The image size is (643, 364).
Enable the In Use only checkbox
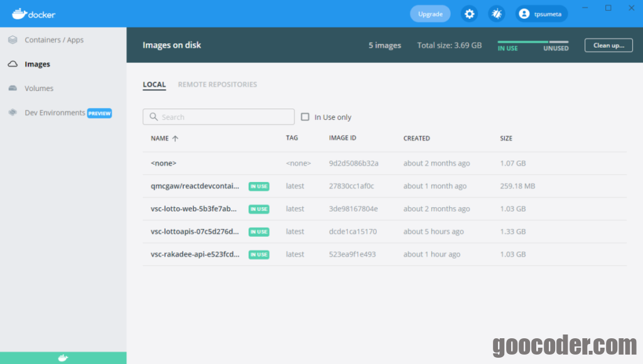[x=305, y=117]
